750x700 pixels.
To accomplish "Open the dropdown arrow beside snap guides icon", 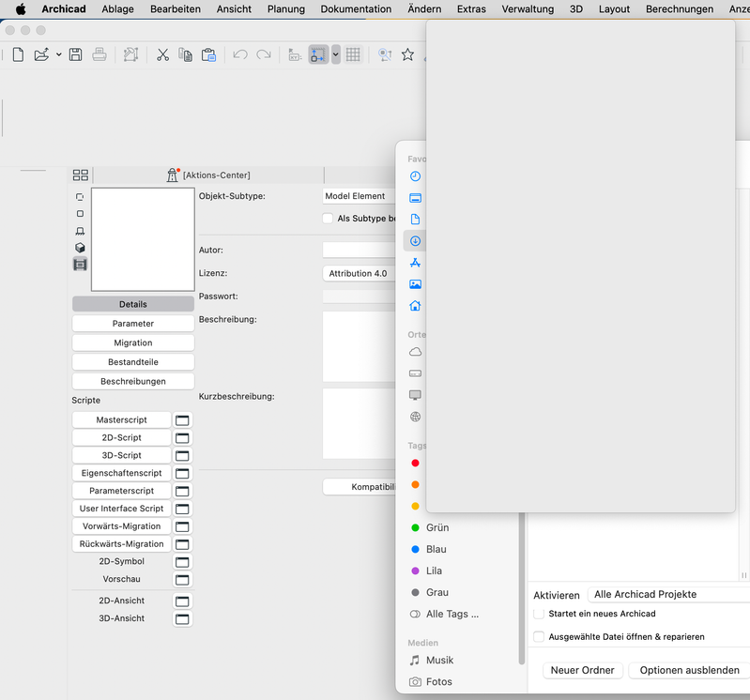I will coord(336,54).
